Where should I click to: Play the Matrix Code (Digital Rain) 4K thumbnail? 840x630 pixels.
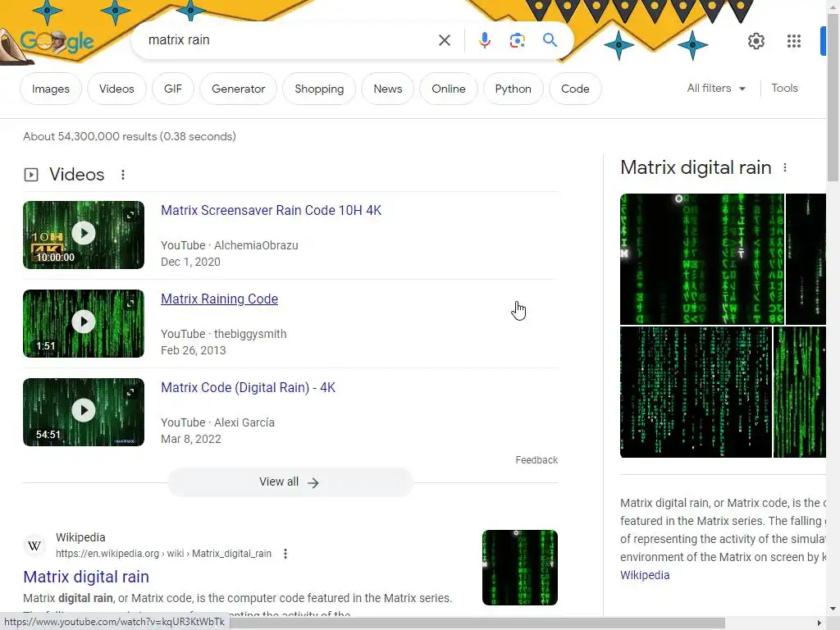(x=84, y=412)
